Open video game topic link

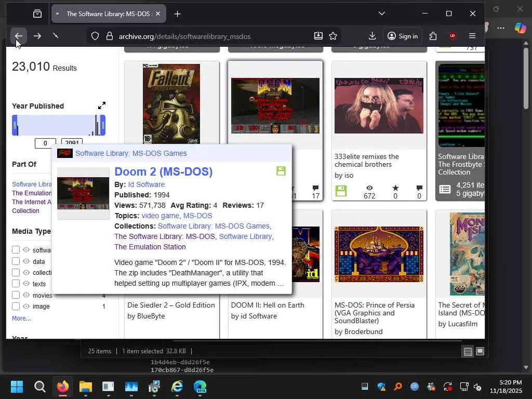160,216
